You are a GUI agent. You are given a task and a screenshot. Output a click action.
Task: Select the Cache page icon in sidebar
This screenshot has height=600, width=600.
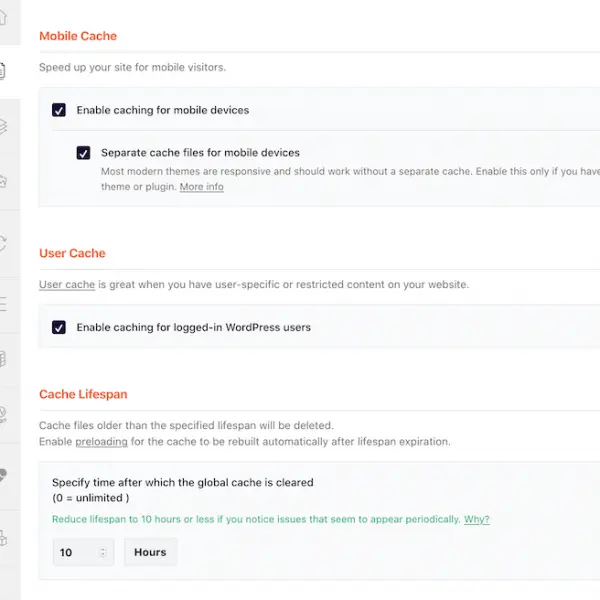tap(5, 71)
